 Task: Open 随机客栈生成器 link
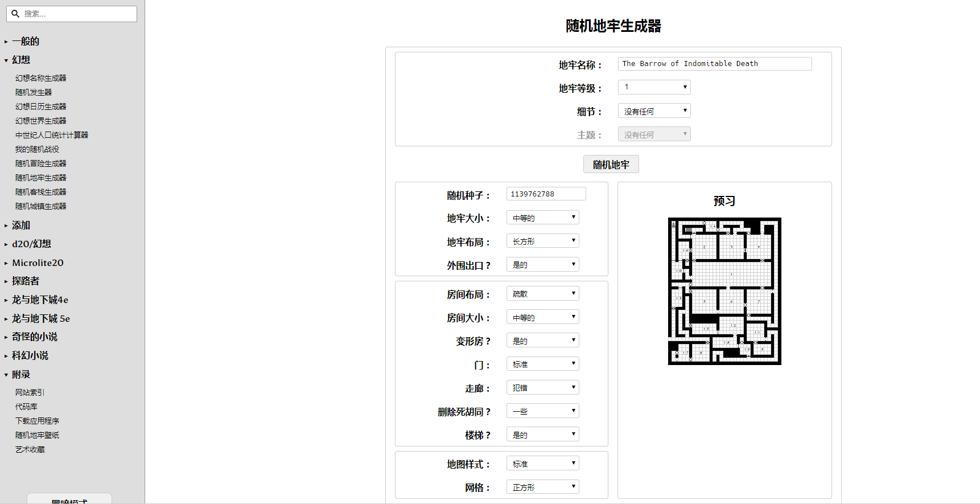click(41, 192)
